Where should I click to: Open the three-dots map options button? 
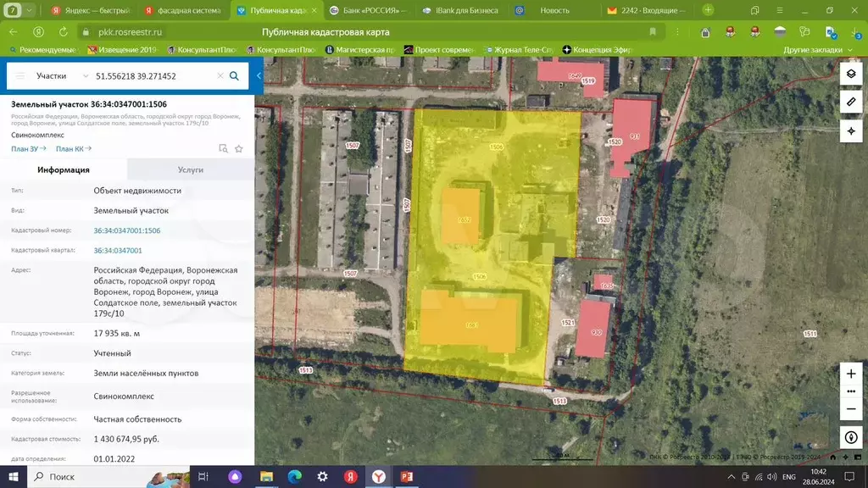click(851, 391)
